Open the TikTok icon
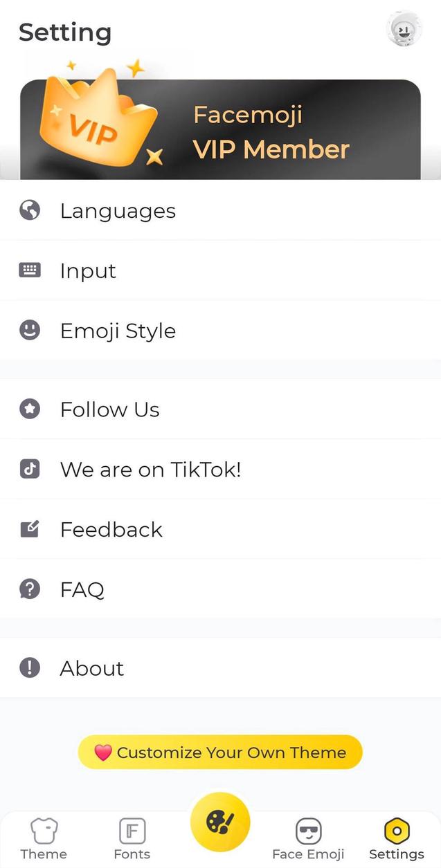This screenshot has width=441, height=868. coord(29,469)
